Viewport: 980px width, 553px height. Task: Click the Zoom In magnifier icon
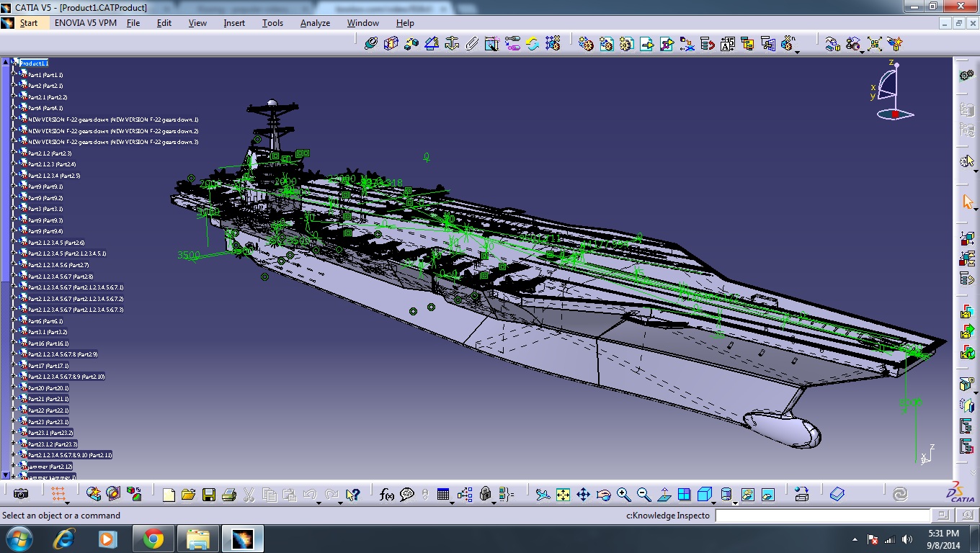click(624, 495)
